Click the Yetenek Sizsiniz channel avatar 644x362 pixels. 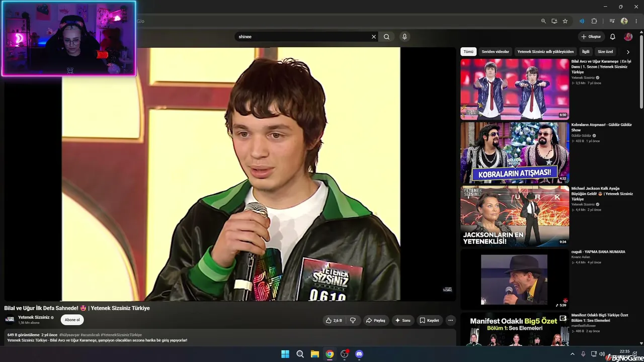pyautogui.click(x=10, y=319)
